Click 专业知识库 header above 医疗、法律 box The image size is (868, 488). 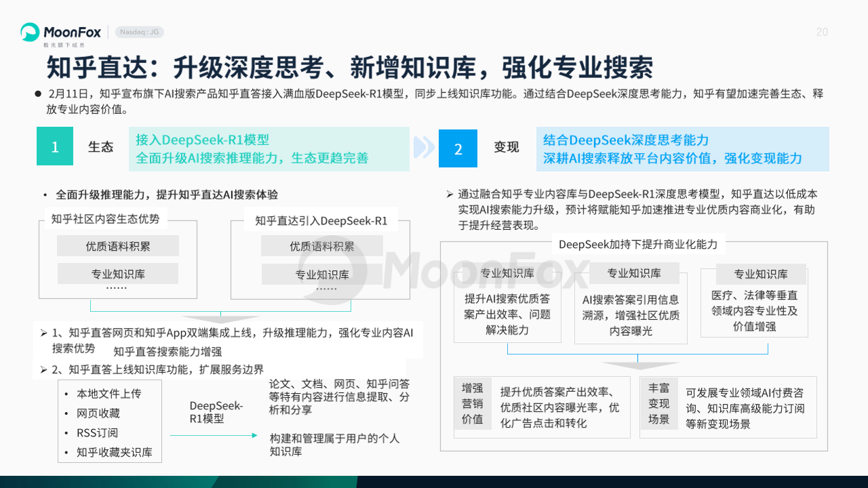(761, 274)
